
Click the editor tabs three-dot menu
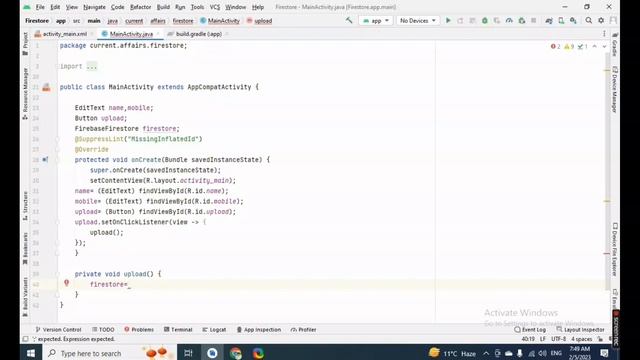click(x=604, y=34)
